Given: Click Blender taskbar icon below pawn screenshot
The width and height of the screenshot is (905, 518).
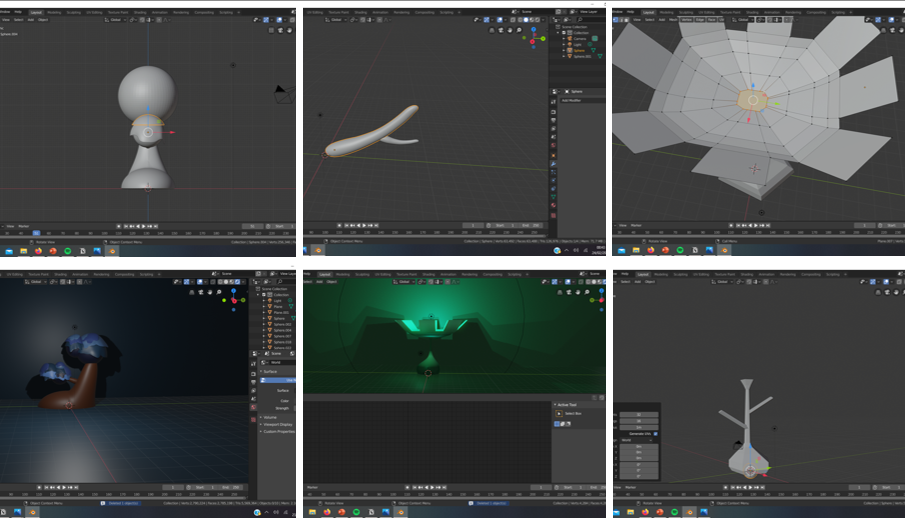Looking at the screenshot, I should tap(112, 251).
